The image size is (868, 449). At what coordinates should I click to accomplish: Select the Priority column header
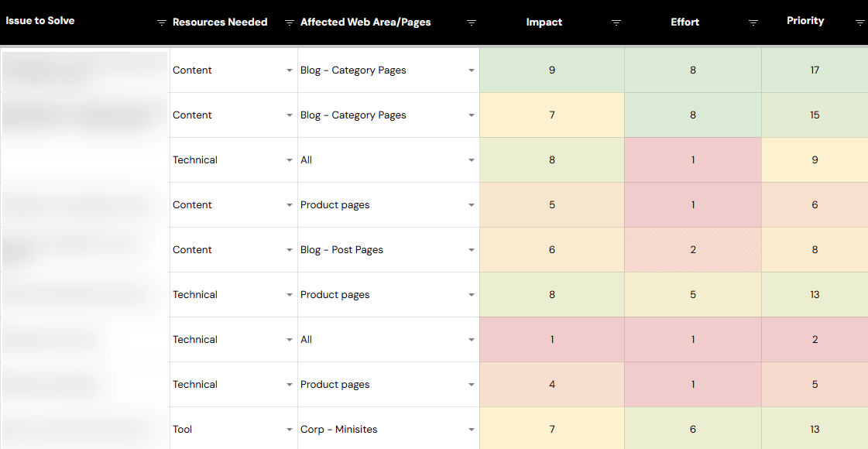click(805, 21)
